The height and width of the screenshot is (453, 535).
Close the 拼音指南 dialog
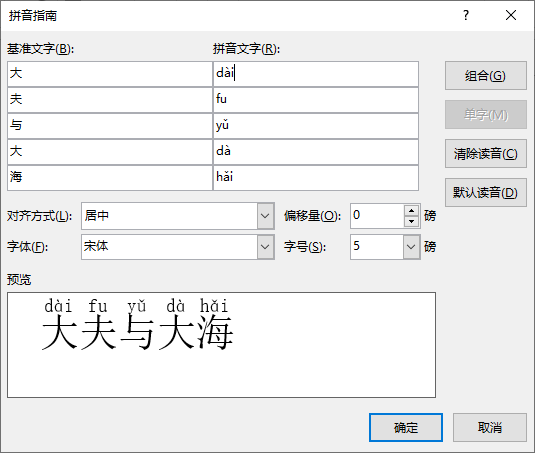[511, 15]
